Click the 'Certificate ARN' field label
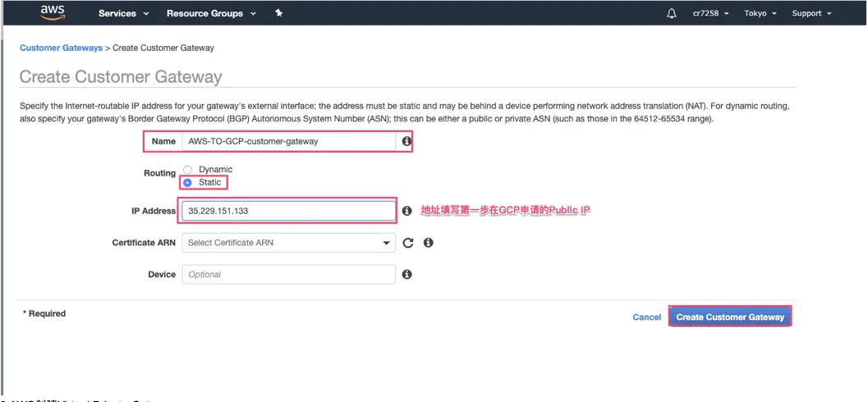This screenshot has height=402, width=868. (x=144, y=243)
